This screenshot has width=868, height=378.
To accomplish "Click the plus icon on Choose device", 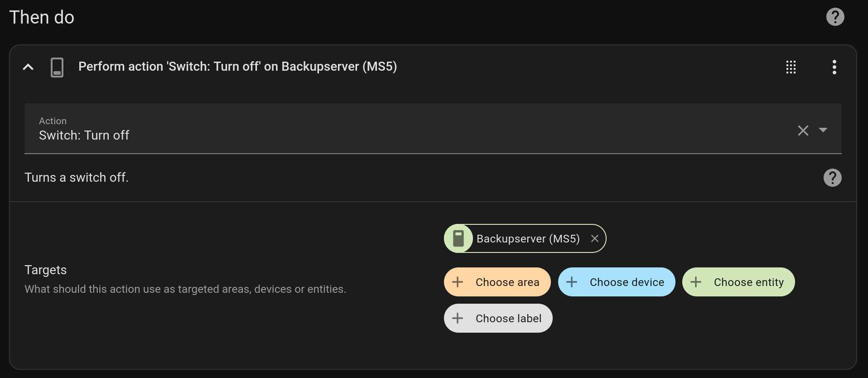I will [572, 282].
